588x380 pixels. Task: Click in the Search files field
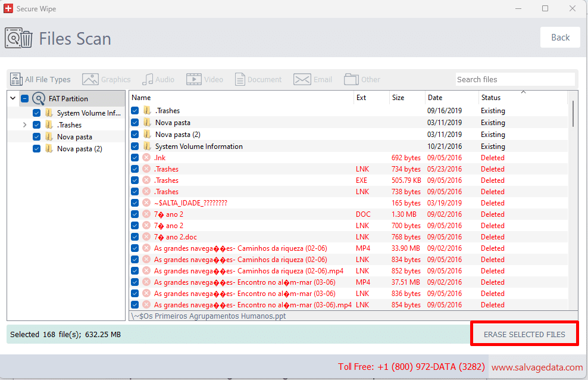515,79
